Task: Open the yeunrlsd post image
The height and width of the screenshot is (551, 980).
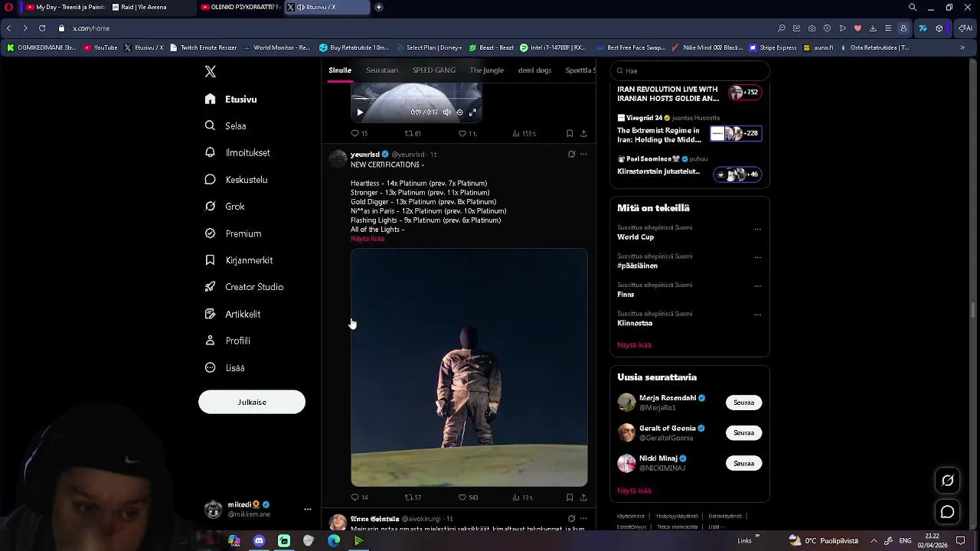Action: (x=469, y=367)
